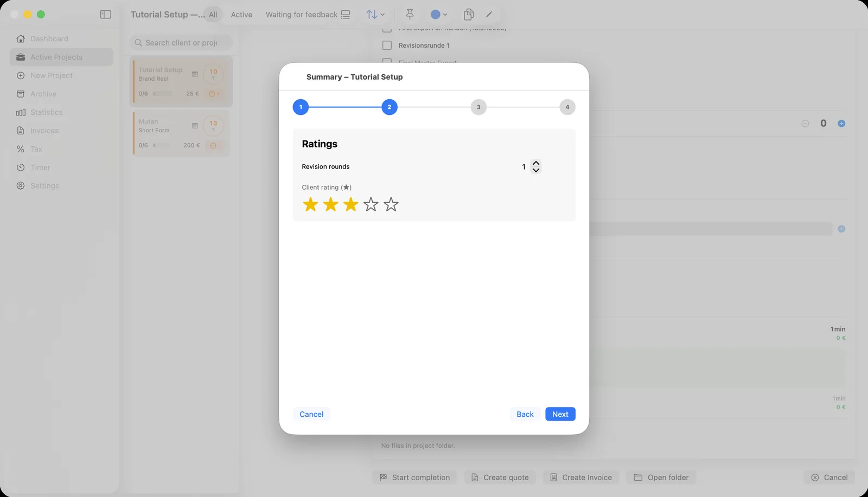The height and width of the screenshot is (497, 868).
Task: Click the 10 days badge on Tutorial Setup
Action: (213, 74)
